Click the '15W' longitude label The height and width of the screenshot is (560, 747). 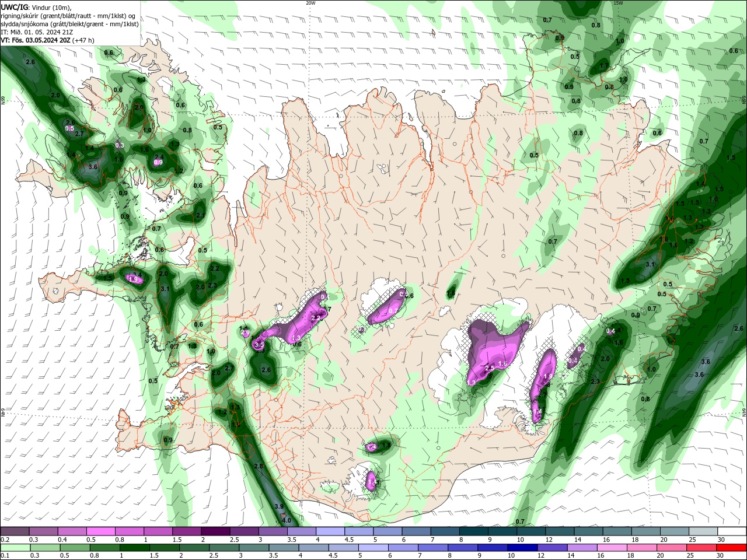618,3
